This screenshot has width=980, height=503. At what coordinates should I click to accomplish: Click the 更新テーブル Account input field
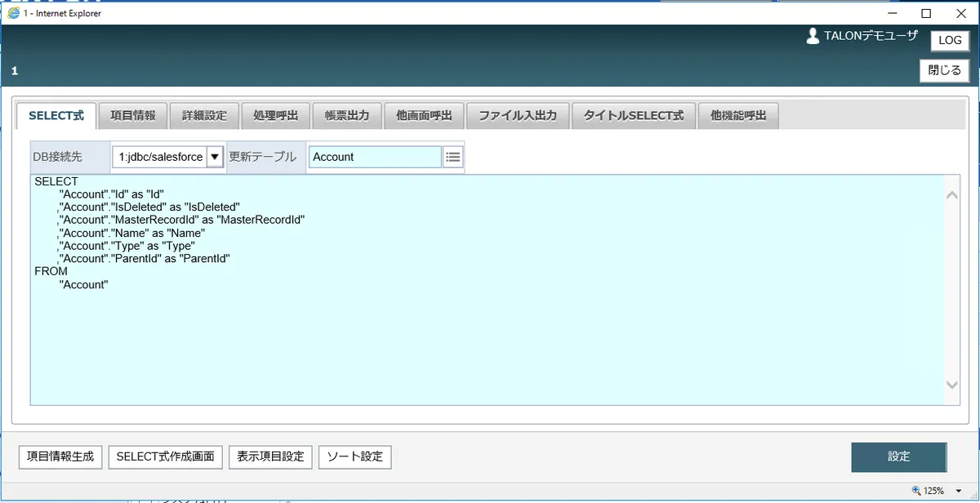pos(375,157)
